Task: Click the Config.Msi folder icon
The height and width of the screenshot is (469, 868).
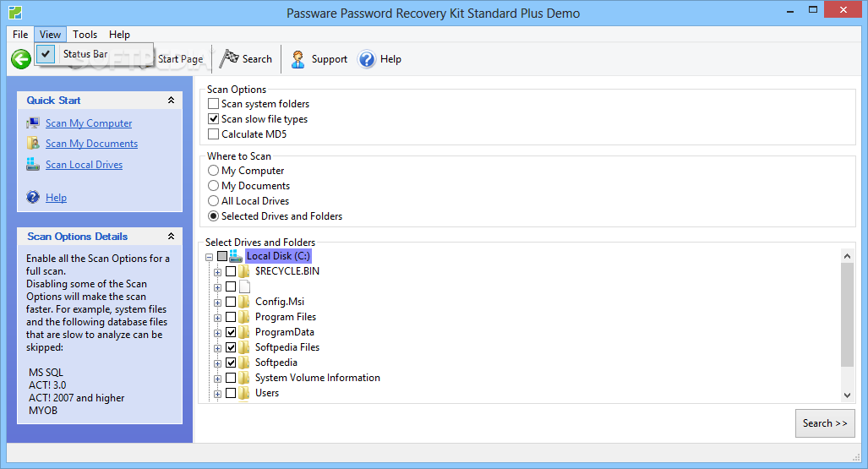Action: [244, 302]
